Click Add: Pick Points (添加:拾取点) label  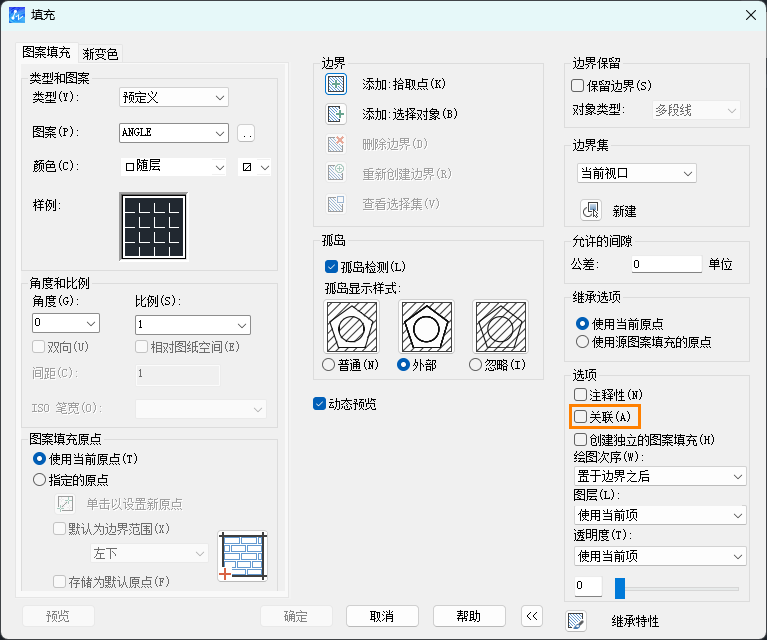(404, 84)
